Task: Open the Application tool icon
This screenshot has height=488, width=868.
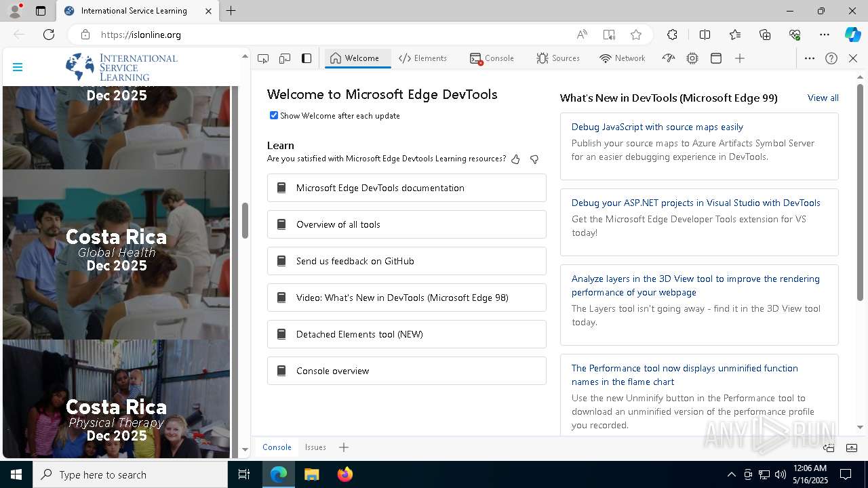Action: click(x=716, y=58)
